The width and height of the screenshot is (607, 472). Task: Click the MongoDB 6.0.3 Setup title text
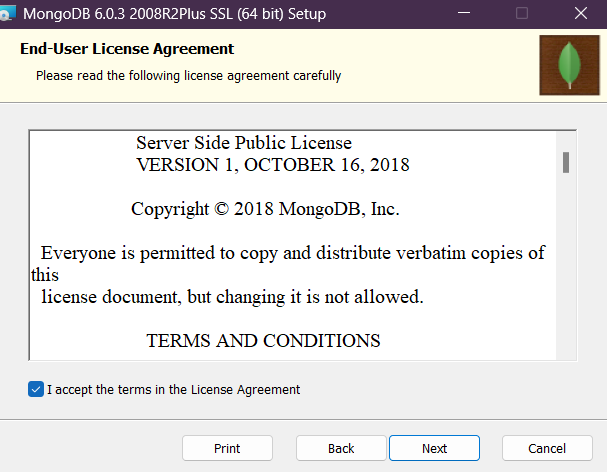175,14
